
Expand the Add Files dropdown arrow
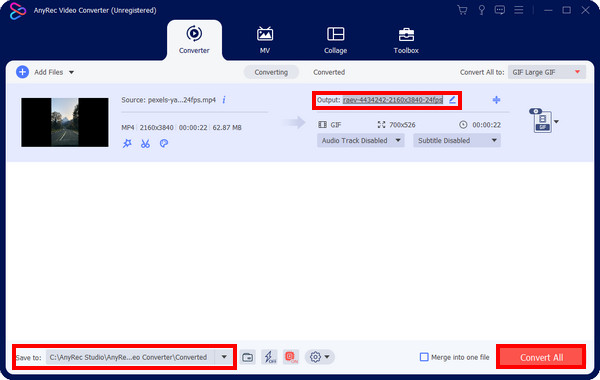coord(71,72)
